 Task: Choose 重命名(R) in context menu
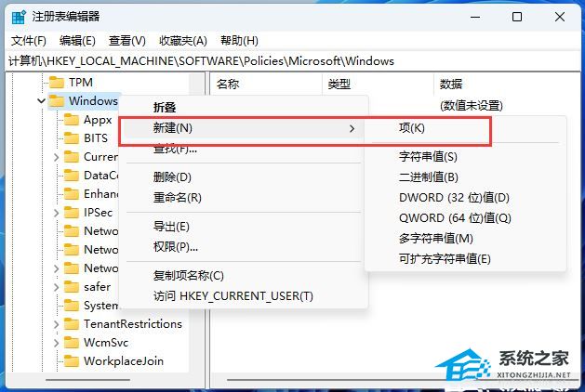click(243, 197)
